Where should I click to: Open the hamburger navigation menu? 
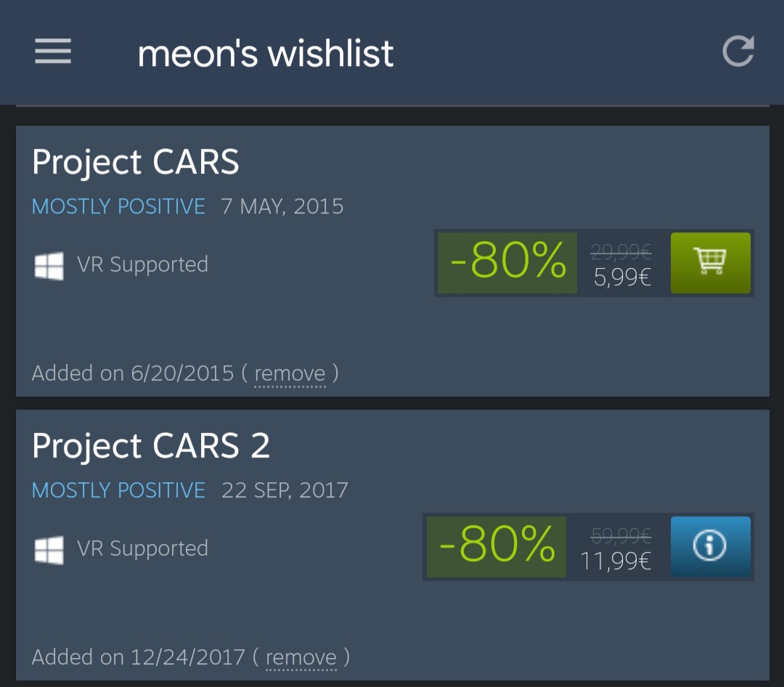tap(53, 52)
